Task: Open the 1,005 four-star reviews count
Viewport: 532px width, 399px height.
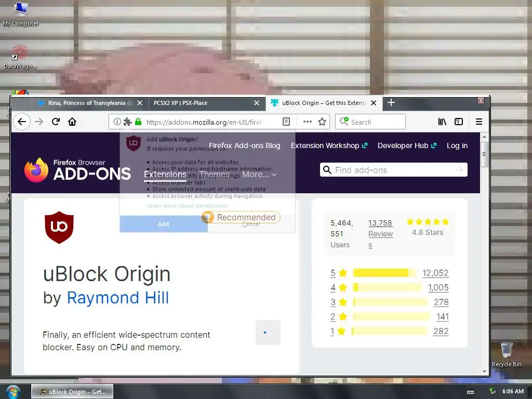Action: click(438, 287)
